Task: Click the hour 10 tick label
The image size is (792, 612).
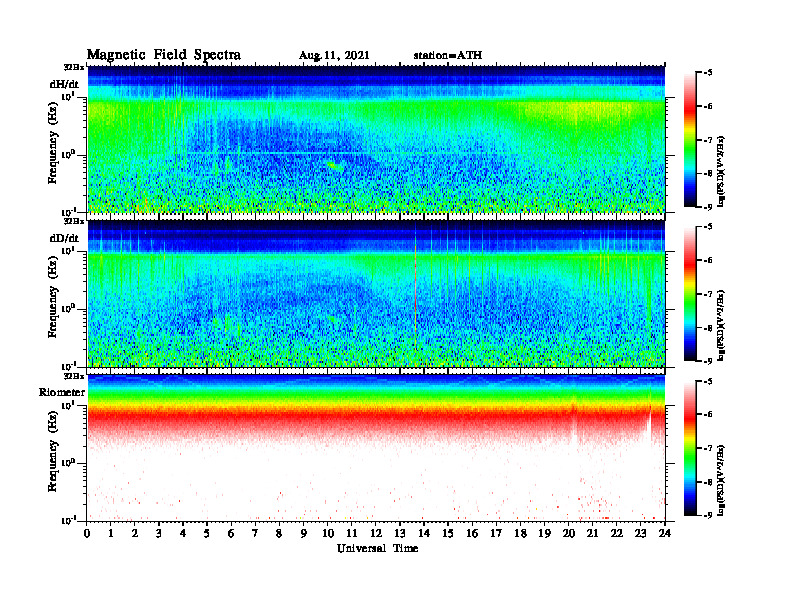Action: click(327, 533)
